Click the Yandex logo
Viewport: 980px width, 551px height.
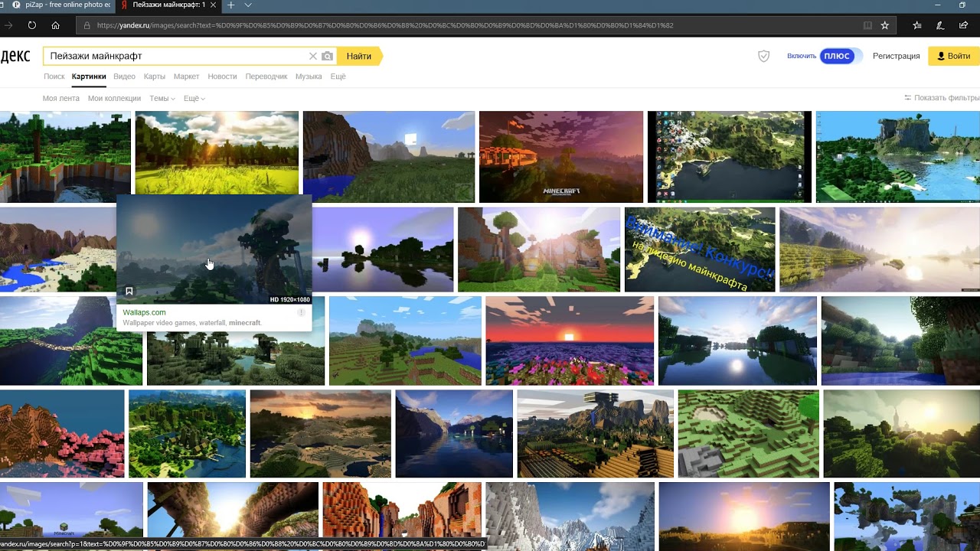(x=15, y=56)
